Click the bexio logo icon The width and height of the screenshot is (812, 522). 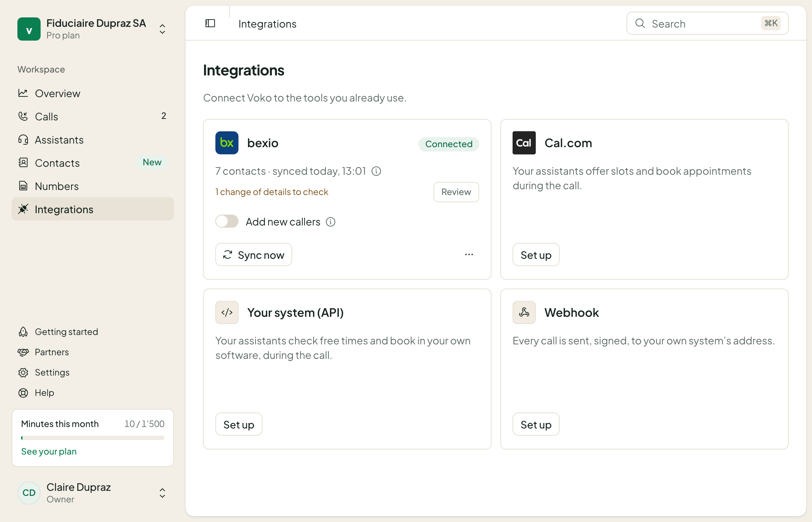tap(227, 143)
